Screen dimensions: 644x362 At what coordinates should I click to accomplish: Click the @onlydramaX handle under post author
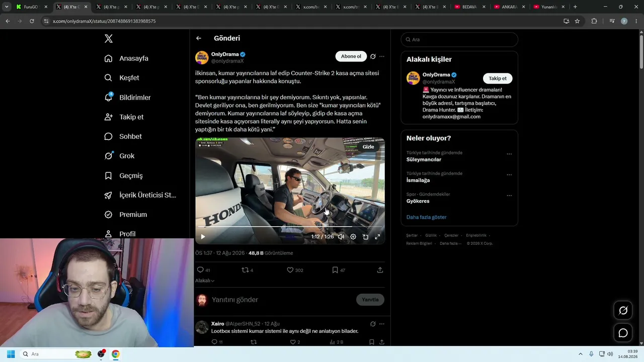click(x=227, y=61)
